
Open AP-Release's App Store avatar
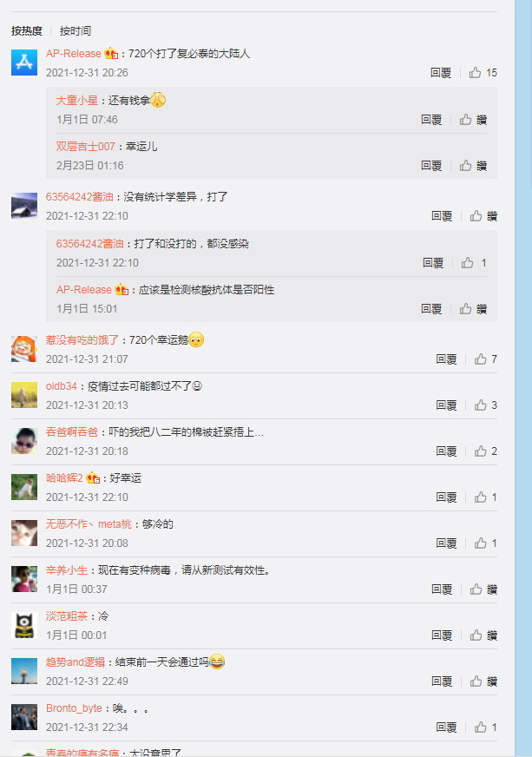click(x=24, y=63)
